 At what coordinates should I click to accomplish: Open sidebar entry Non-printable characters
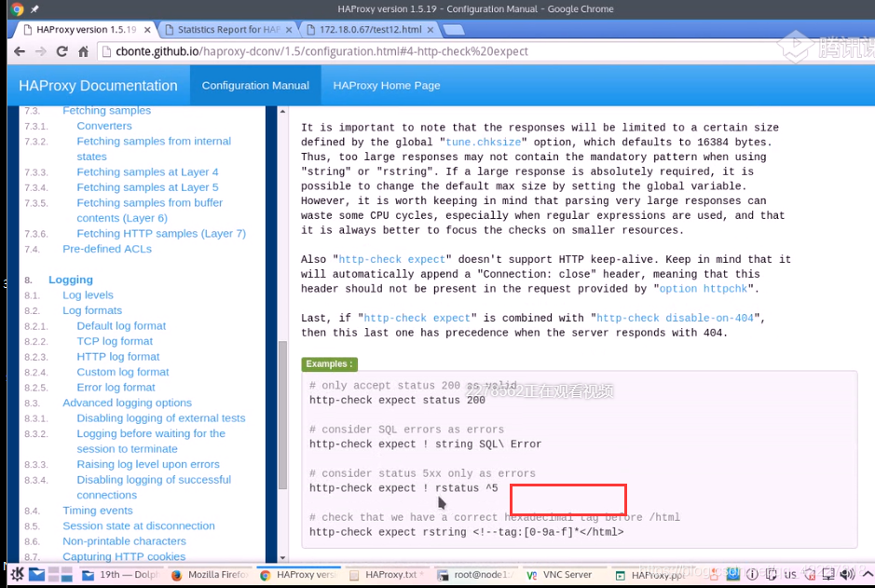pos(124,541)
